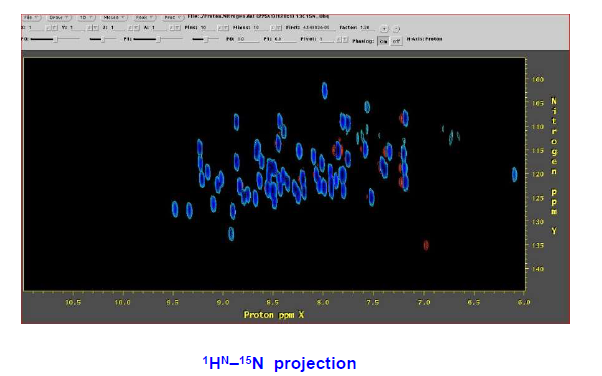Click the isolated red peak near 135 ppm

point(426,245)
